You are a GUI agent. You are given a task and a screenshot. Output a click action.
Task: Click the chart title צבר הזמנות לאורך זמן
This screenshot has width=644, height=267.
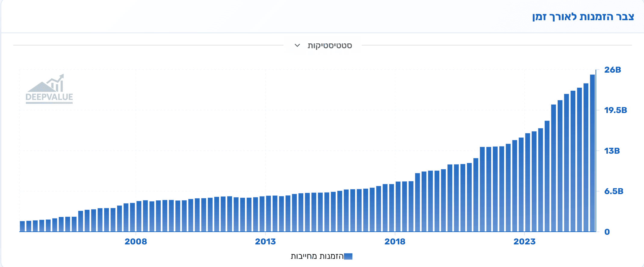click(x=583, y=17)
